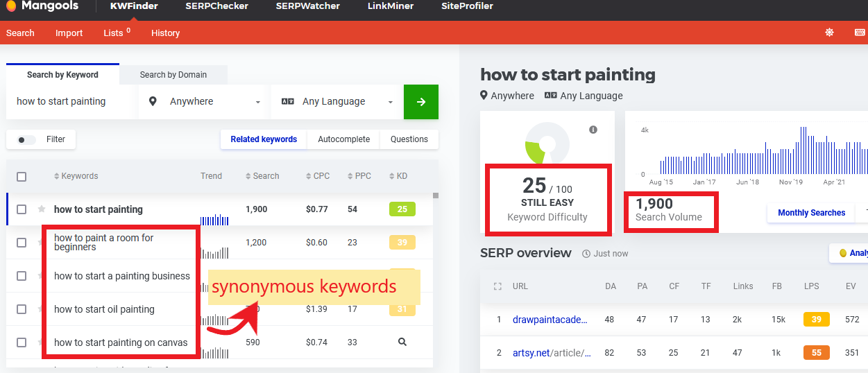
Task: Open the Lists menu item
Action: pos(117,33)
